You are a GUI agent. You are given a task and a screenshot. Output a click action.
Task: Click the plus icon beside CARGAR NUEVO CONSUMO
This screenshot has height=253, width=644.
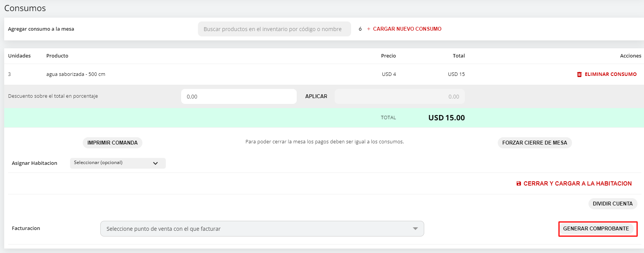coord(368,29)
